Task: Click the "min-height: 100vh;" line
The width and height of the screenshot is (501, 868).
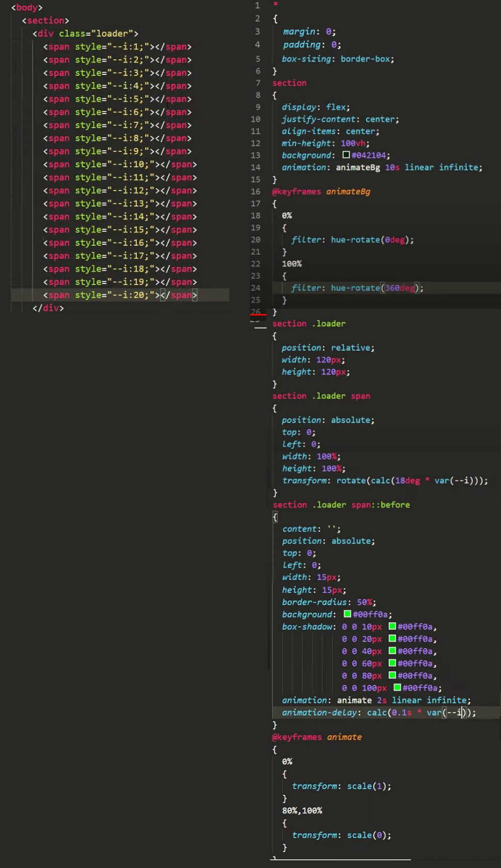Action: [x=325, y=143]
